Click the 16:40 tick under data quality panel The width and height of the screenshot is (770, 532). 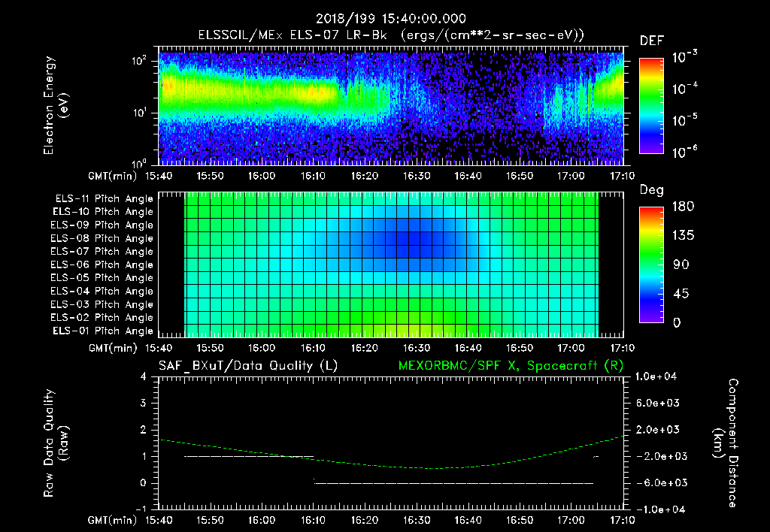468,520
